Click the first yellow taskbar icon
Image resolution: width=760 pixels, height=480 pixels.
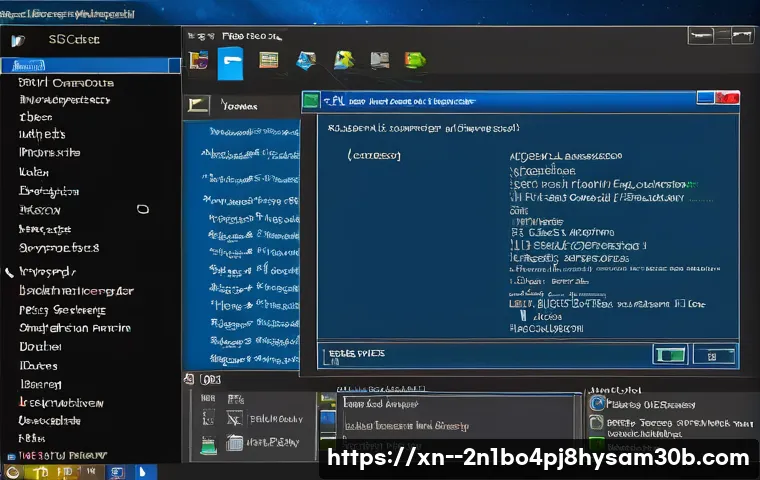point(40,472)
